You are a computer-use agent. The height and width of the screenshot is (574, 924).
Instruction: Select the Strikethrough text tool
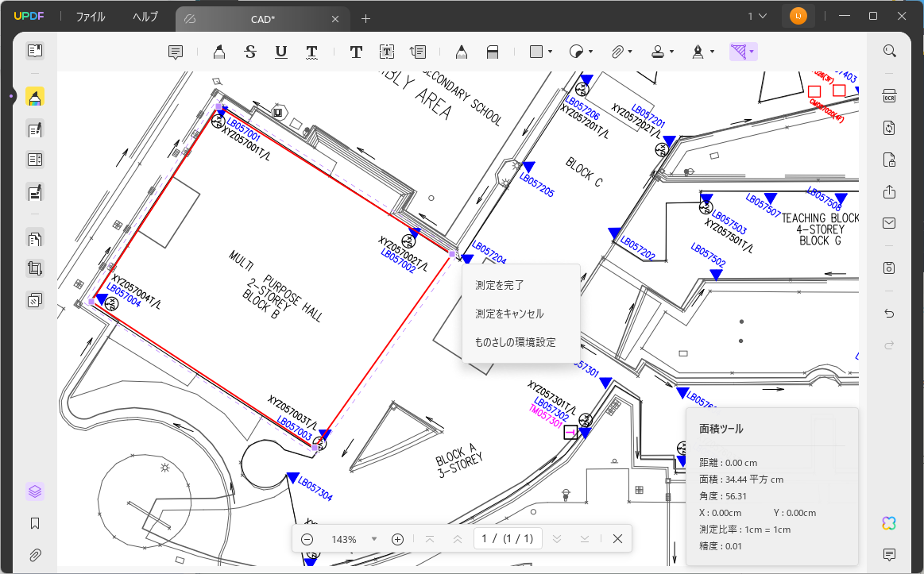[x=249, y=51]
